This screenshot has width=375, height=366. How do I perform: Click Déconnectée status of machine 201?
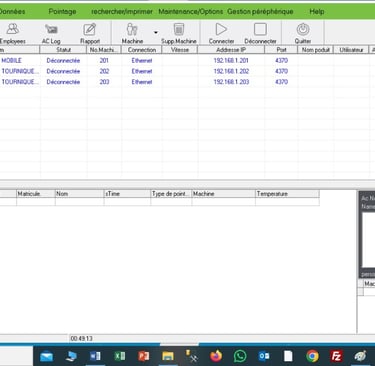[63, 60]
